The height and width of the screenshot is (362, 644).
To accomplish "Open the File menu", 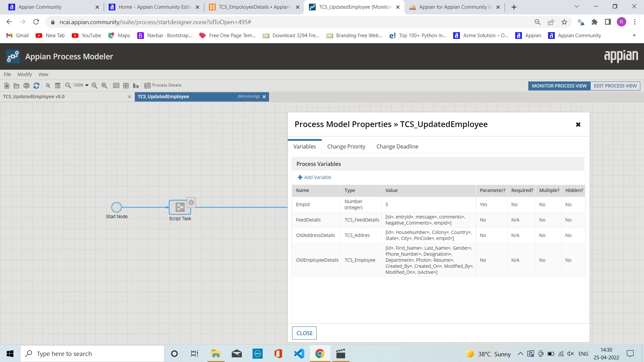I will coord(7,74).
